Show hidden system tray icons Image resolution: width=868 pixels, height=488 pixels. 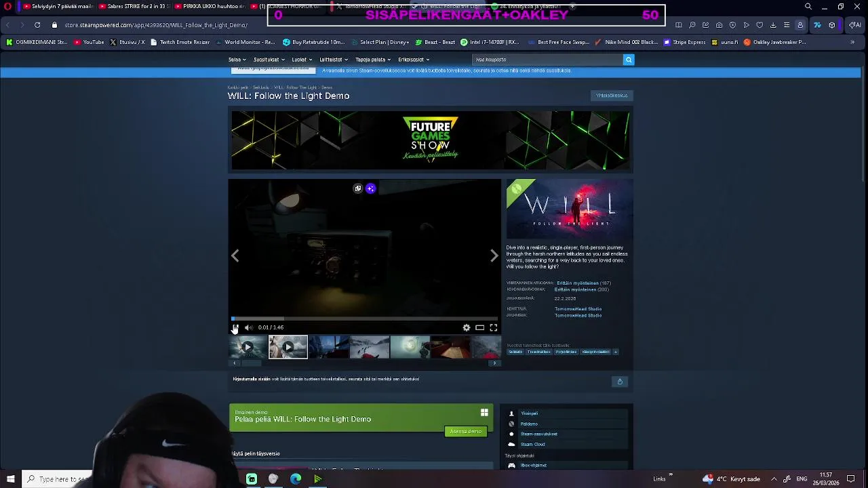(774, 479)
